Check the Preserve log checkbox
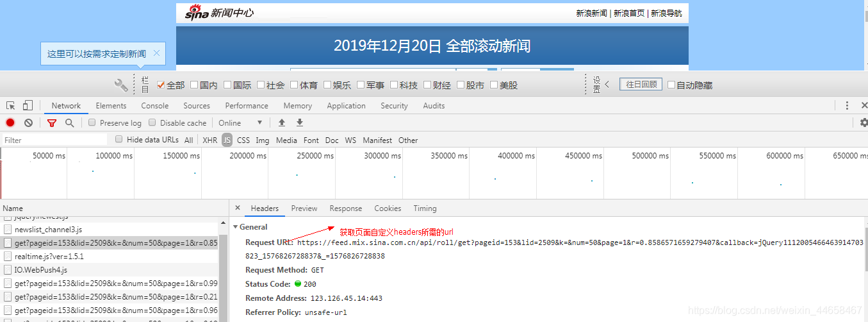The height and width of the screenshot is (322, 868). (x=92, y=123)
